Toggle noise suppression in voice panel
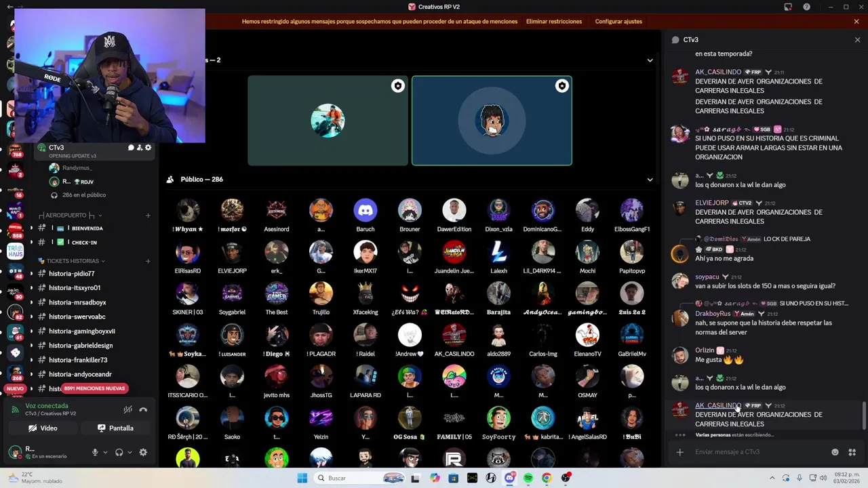The image size is (868, 488). [x=127, y=409]
